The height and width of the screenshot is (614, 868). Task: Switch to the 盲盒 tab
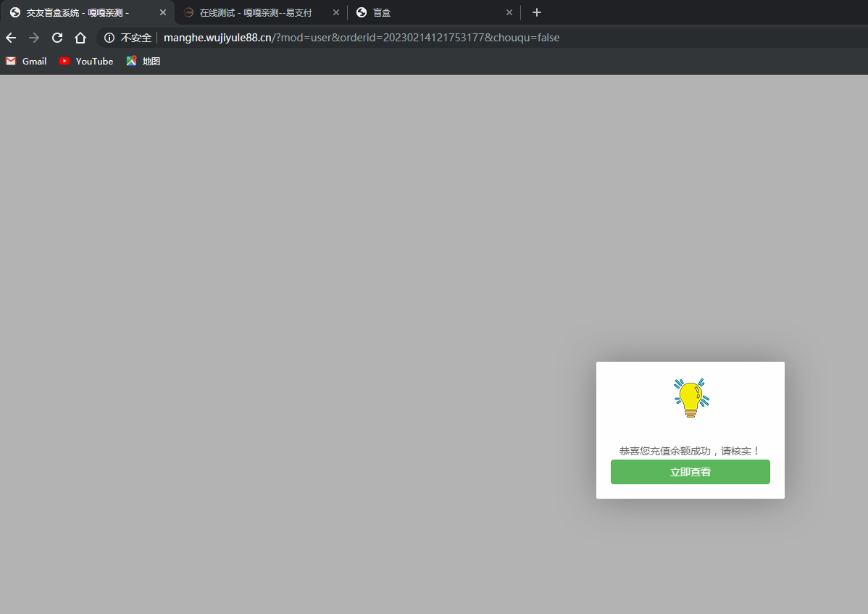tap(427, 13)
